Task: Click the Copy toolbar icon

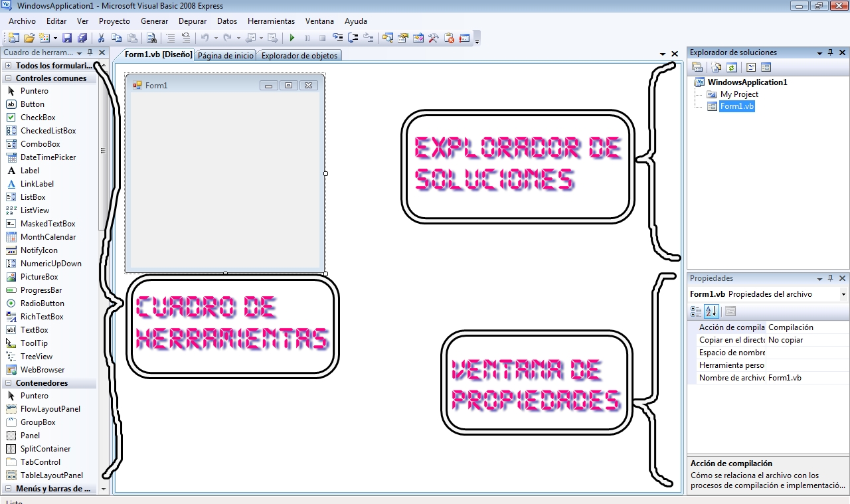Action: pyautogui.click(x=117, y=38)
